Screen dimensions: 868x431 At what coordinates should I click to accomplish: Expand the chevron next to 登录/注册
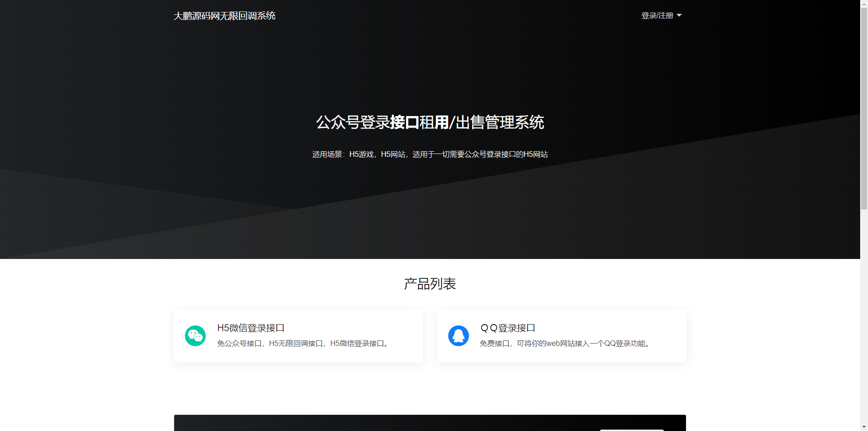[678, 15]
